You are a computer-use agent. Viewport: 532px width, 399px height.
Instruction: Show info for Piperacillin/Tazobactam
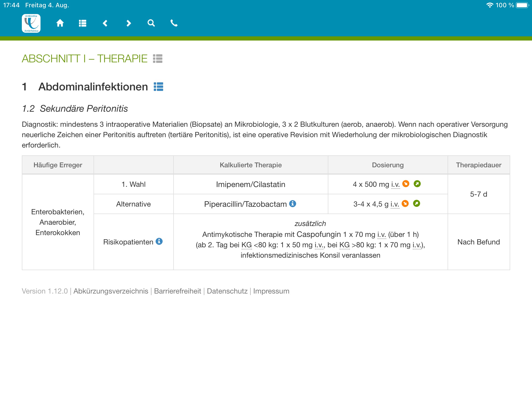coord(293,203)
